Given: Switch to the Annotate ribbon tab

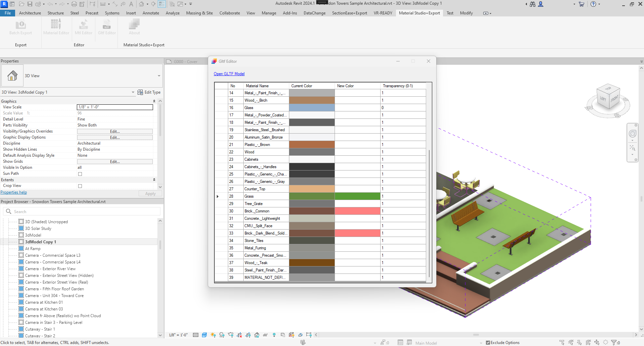Looking at the screenshot, I should tap(151, 13).
